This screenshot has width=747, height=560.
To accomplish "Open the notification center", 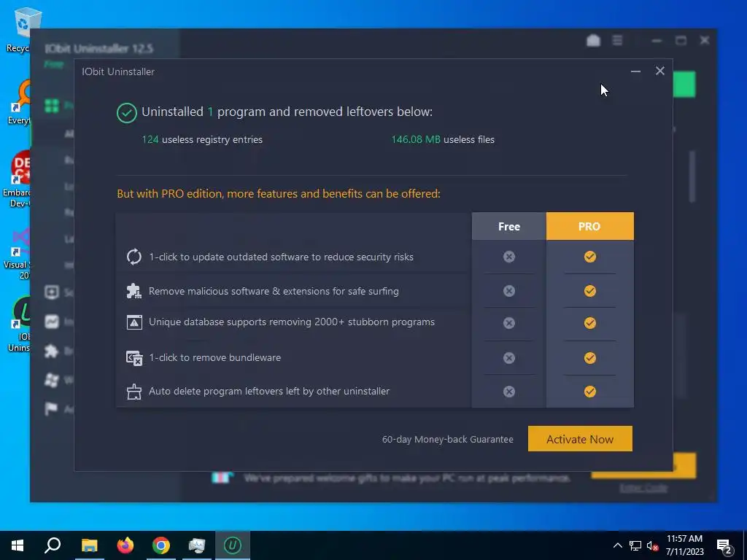I will 724,546.
